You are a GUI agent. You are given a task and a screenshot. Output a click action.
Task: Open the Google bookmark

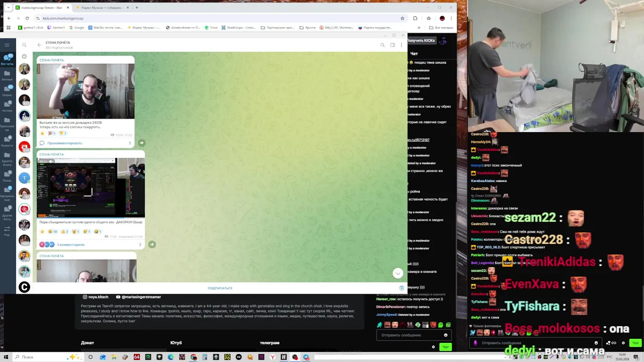coord(76,28)
